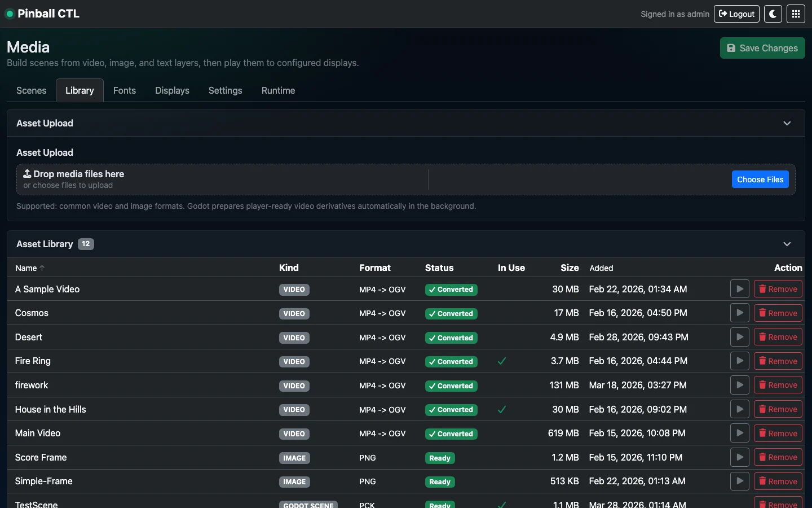Collapse the Asset Library section
Viewport: 812px width, 508px height.
(787, 244)
